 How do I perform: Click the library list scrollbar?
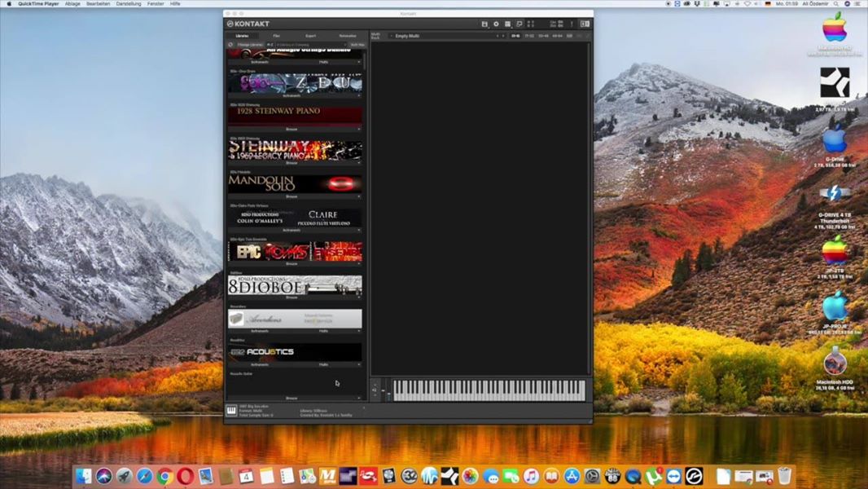click(x=365, y=61)
